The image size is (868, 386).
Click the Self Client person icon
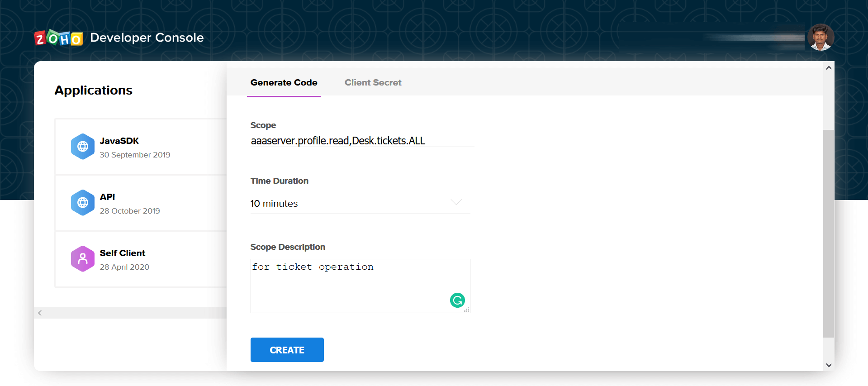click(x=83, y=259)
